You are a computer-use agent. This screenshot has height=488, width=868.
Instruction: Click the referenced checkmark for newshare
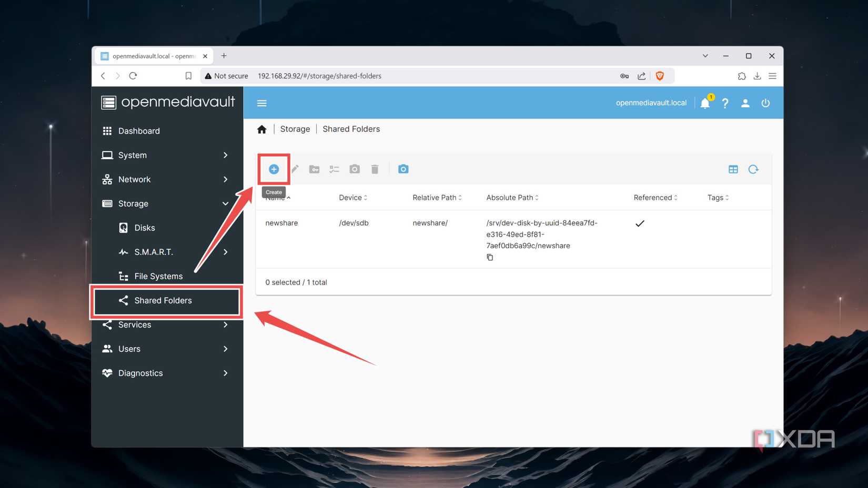pyautogui.click(x=640, y=223)
